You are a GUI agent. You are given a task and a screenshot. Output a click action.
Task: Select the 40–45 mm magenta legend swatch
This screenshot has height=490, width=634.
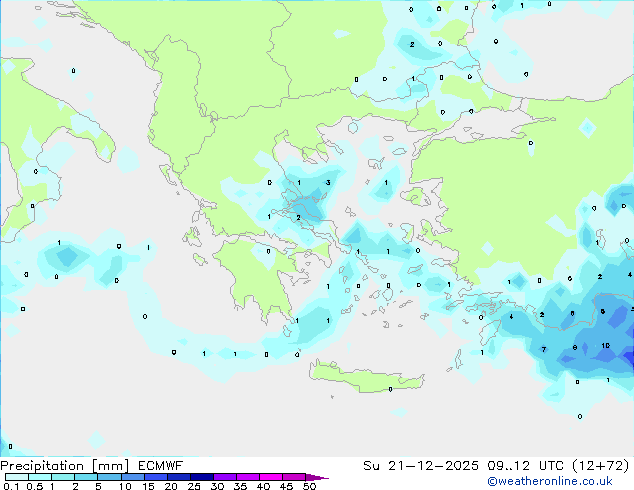click(271, 477)
